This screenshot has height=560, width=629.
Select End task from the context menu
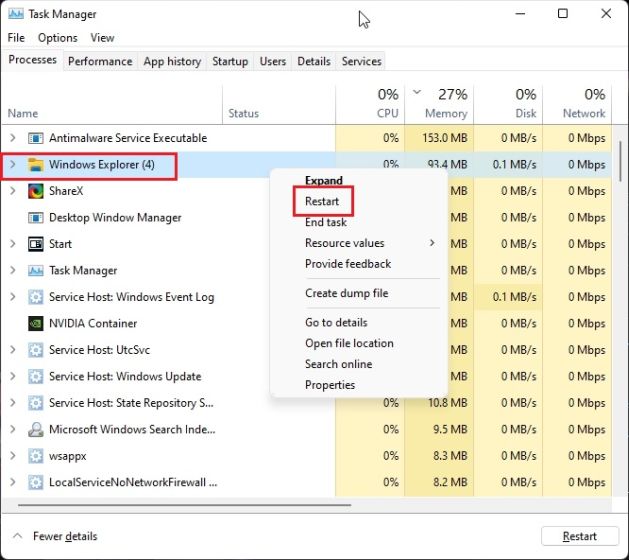(326, 222)
